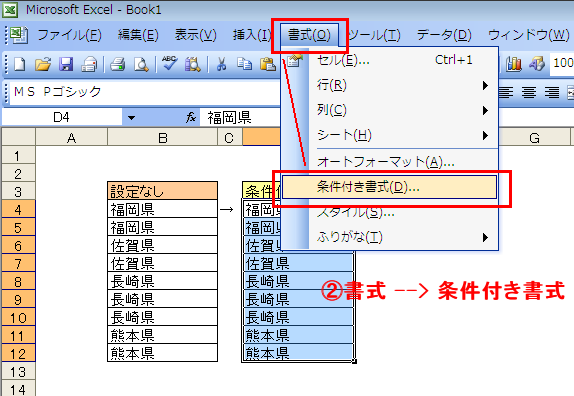574x396 pixels.
Task: Expand the ふりがな(T) submenu
Action: click(390, 238)
